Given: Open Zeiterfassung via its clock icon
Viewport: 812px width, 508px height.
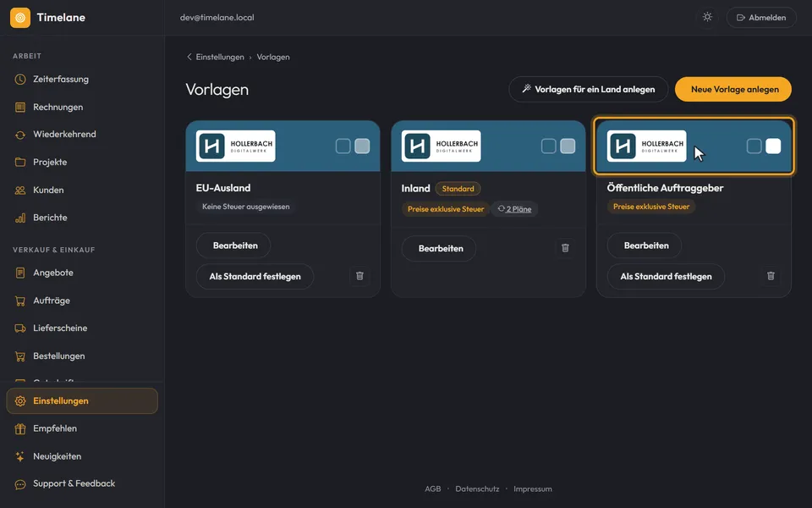Looking at the screenshot, I should click(20, 80).
